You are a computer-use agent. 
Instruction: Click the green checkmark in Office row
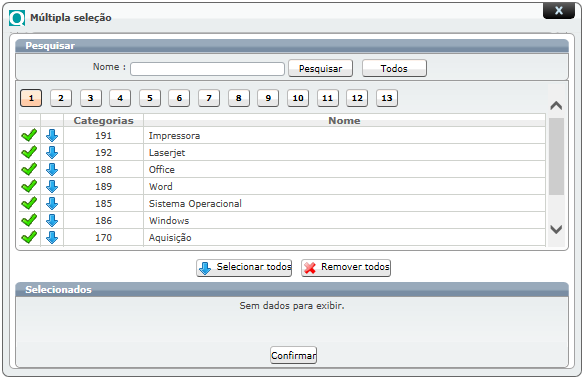point(29,169)
